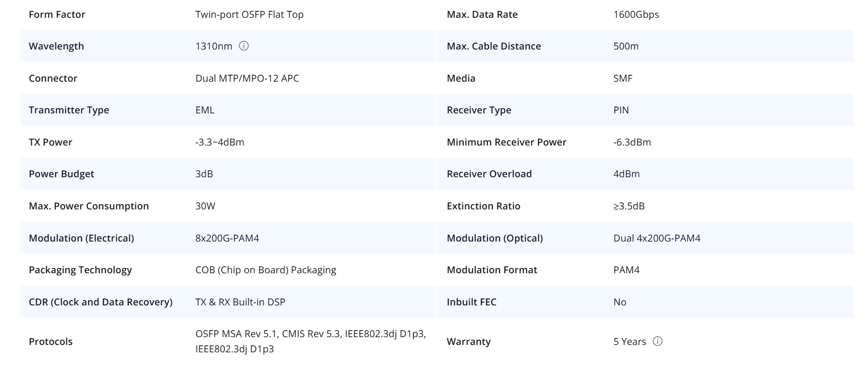This screenshot has height=371, width=868.
Task: Click the Transmitter Type label
Action: [69, 110]
